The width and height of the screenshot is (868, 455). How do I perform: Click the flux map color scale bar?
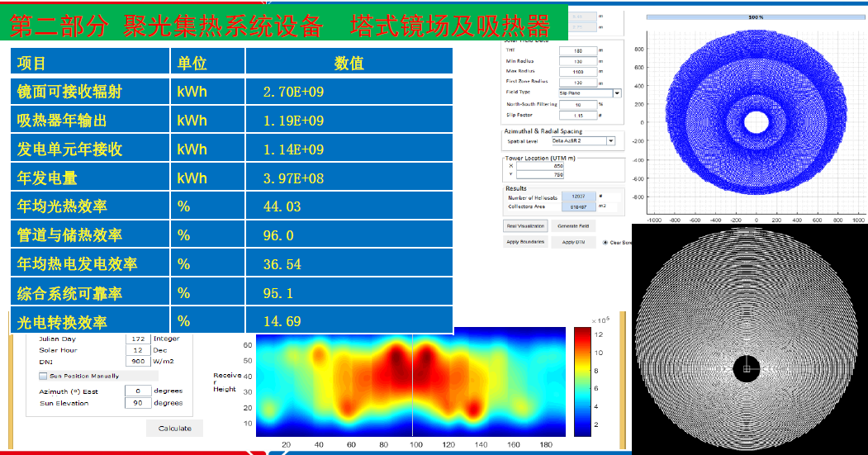(x=582, y=382)
